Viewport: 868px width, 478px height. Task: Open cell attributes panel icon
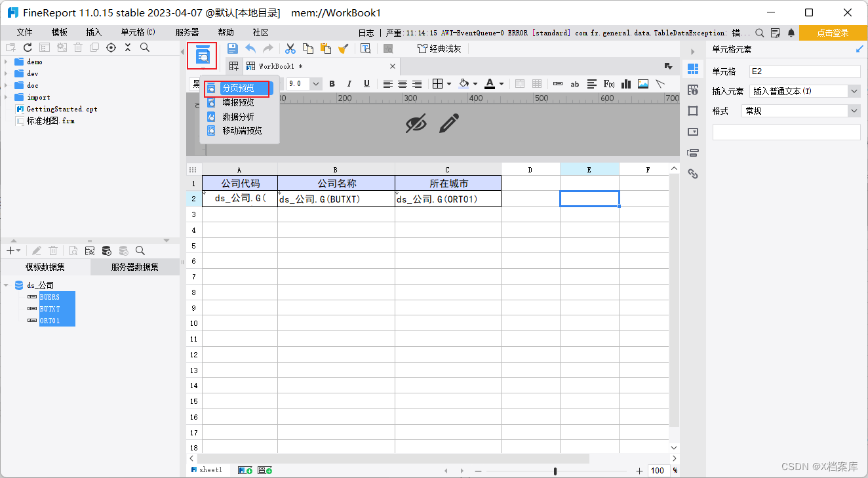[x=693, y=90]
